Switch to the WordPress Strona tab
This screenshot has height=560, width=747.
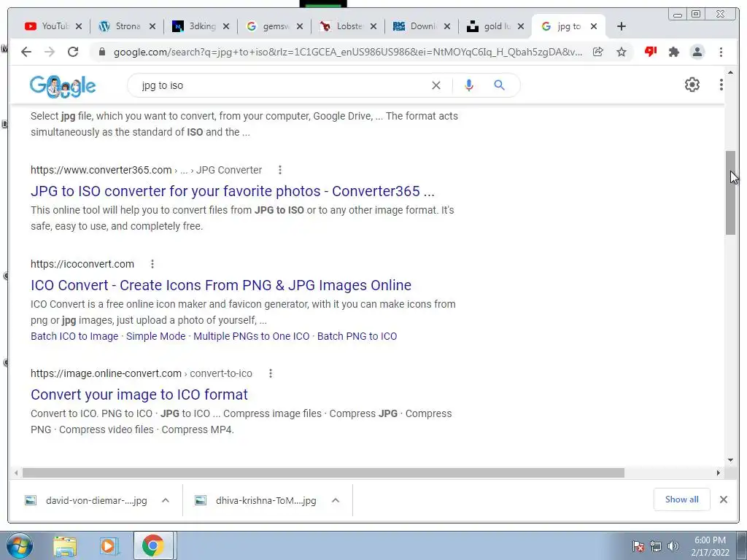pyautogui.click(x=119, y=26)
